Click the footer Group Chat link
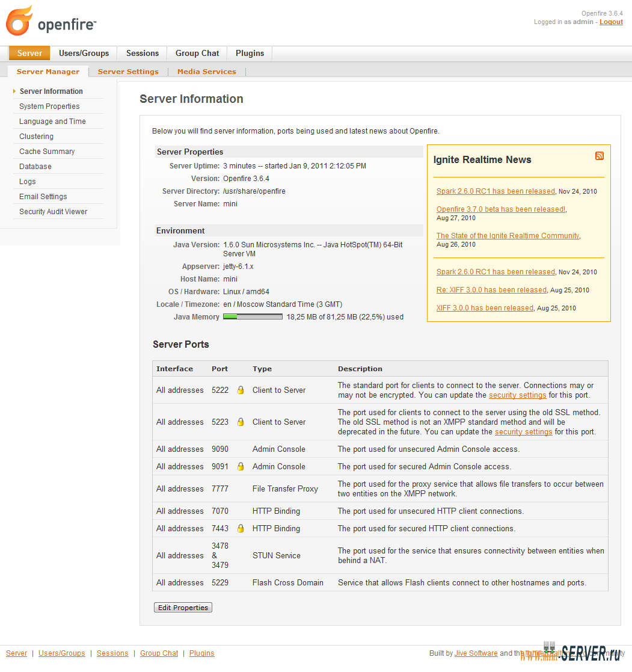Viewport: 632px width, 672px height. coord(159,653)
